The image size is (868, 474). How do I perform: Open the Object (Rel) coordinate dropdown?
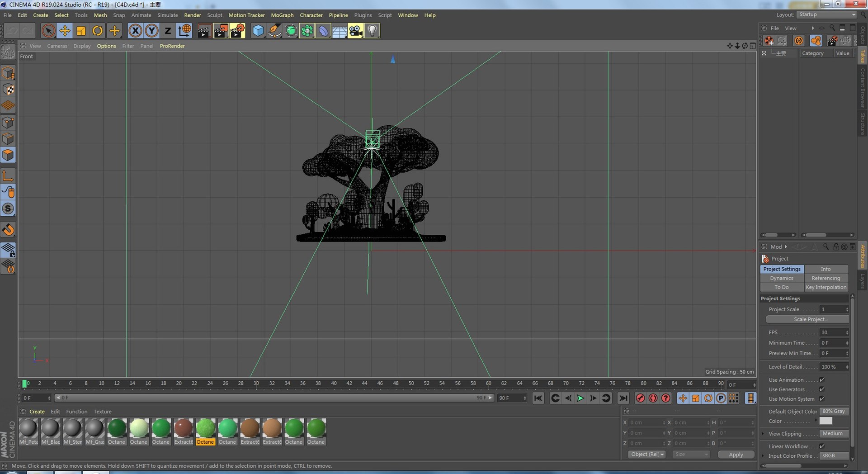point(647,455)
